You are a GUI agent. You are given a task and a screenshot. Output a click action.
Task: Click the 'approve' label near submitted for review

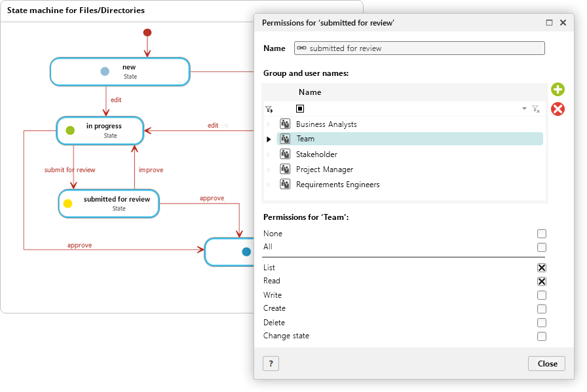coord(212,198)
